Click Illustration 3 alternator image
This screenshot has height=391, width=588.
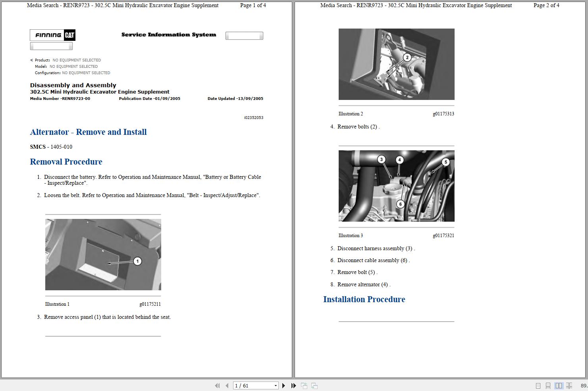click(x=397, y=186)
